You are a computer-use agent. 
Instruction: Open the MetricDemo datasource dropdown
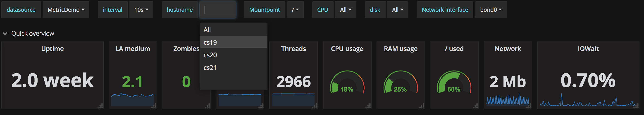pyautogui.click(x=66, y=10)
